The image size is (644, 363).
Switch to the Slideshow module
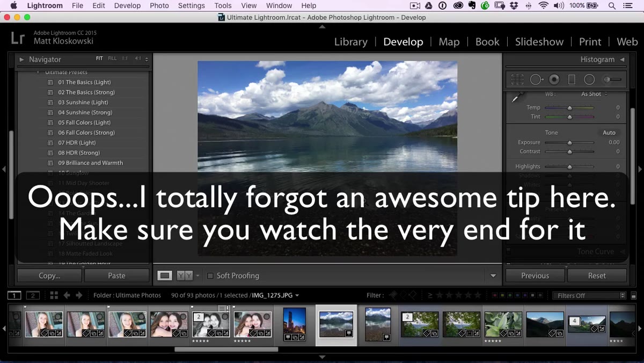539,42
